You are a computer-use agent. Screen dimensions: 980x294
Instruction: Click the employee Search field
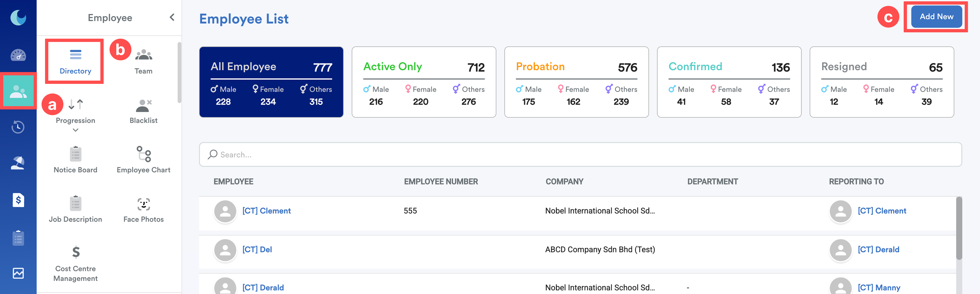click(x=580, y=155)
